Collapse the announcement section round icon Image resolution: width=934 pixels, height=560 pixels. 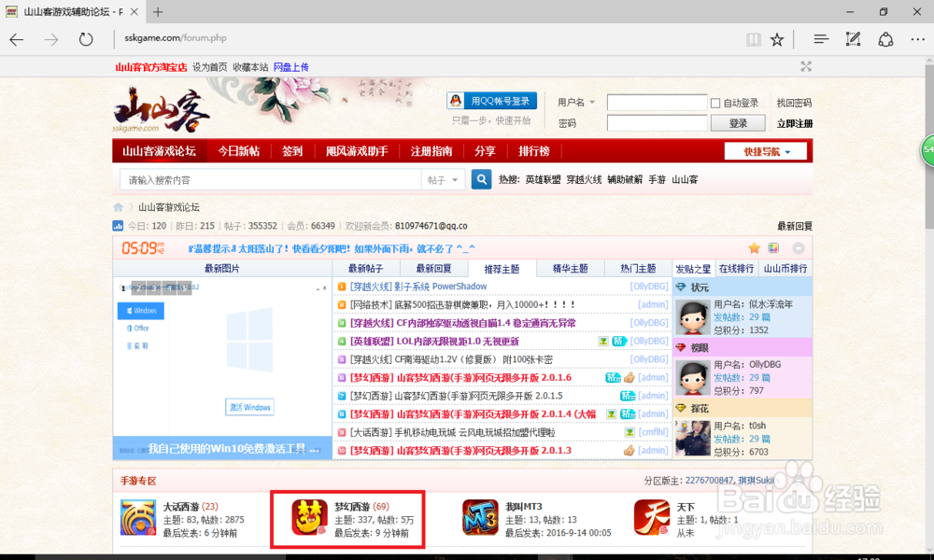799,248
